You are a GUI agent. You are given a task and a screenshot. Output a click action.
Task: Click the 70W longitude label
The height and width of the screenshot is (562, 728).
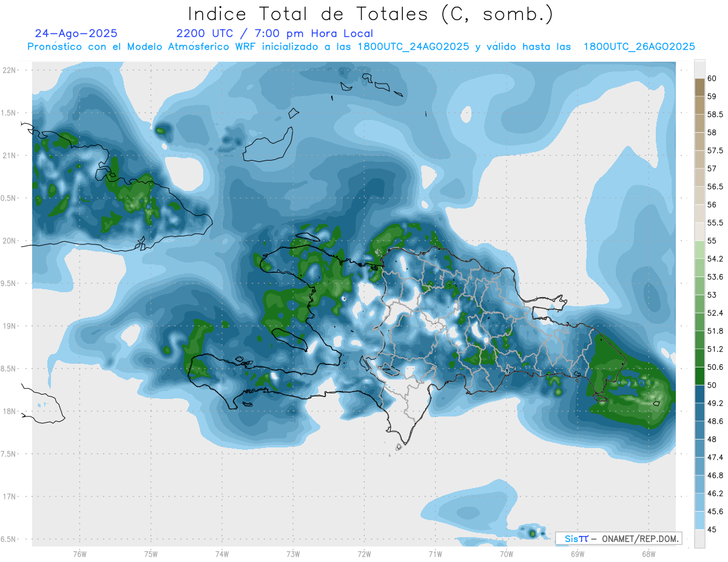point(506,554)
